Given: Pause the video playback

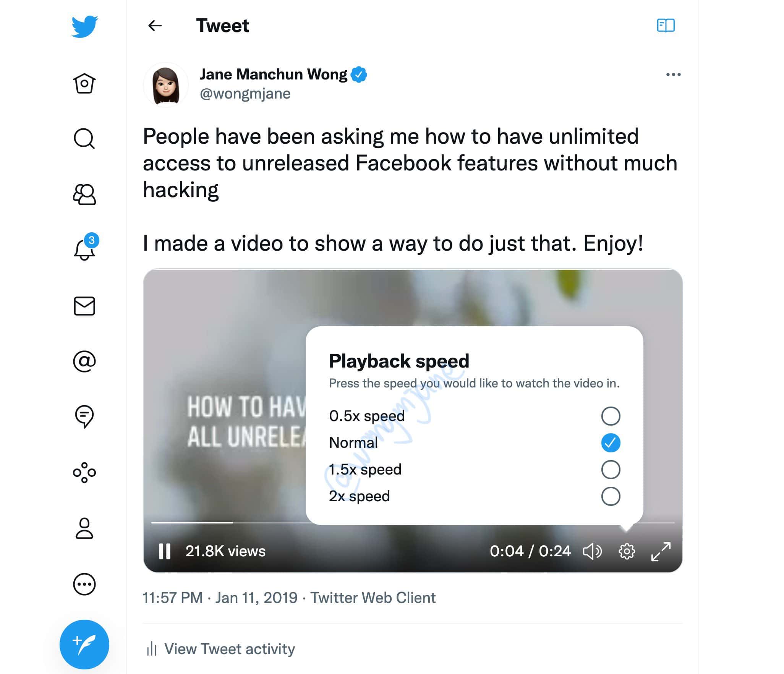Looking at the screenshot, I should point(165,551).
